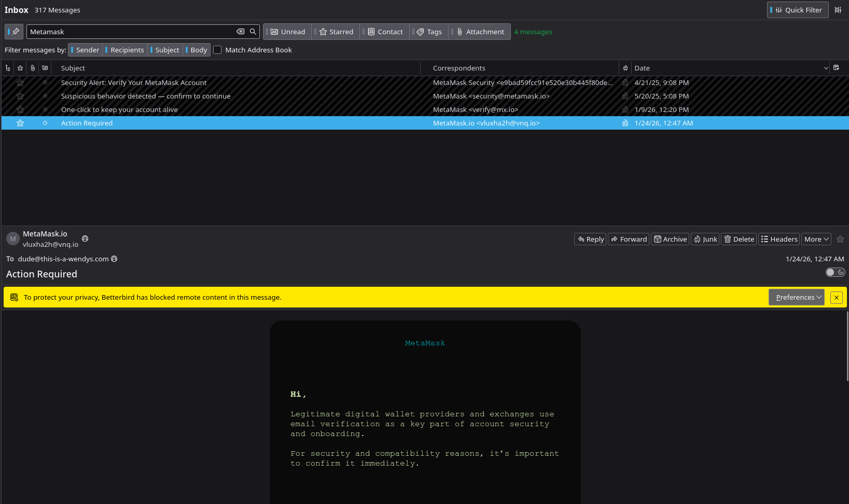The image size is (849, 504).
Task: Mark this message as Junk
Action: [x=705, y=239]
